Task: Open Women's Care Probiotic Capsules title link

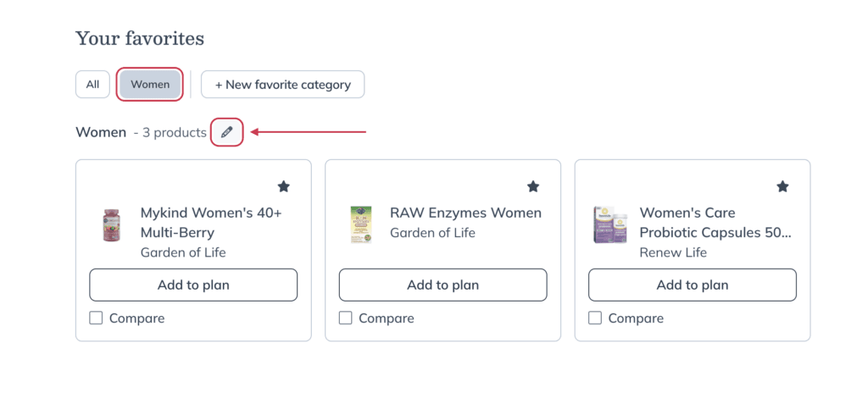Action: click(715, 223)
